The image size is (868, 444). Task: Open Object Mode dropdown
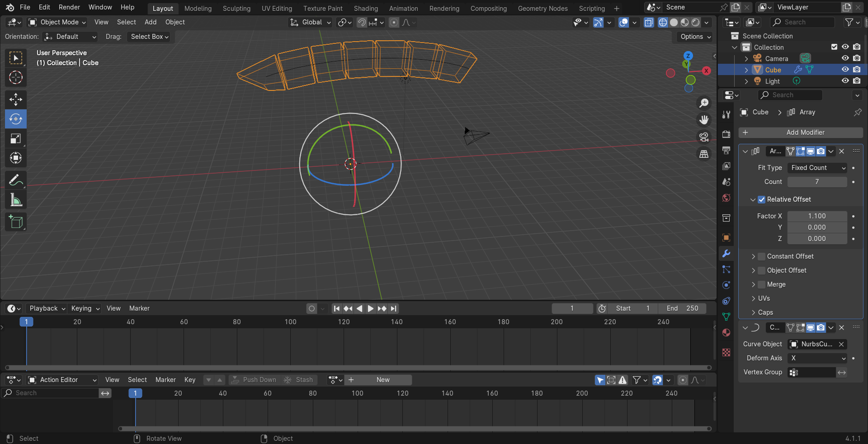[x=57, y=22]
